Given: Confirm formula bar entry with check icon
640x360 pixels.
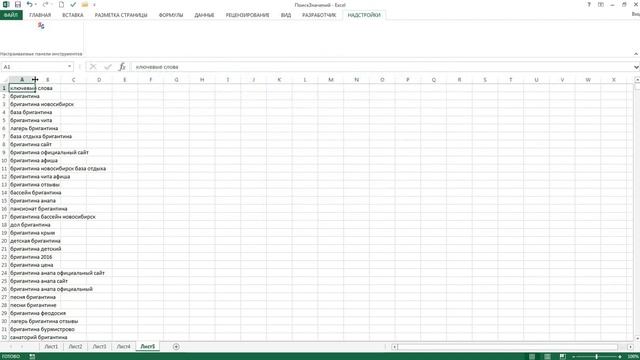Looking at the screenshot, I should click(x=108, y=67).
